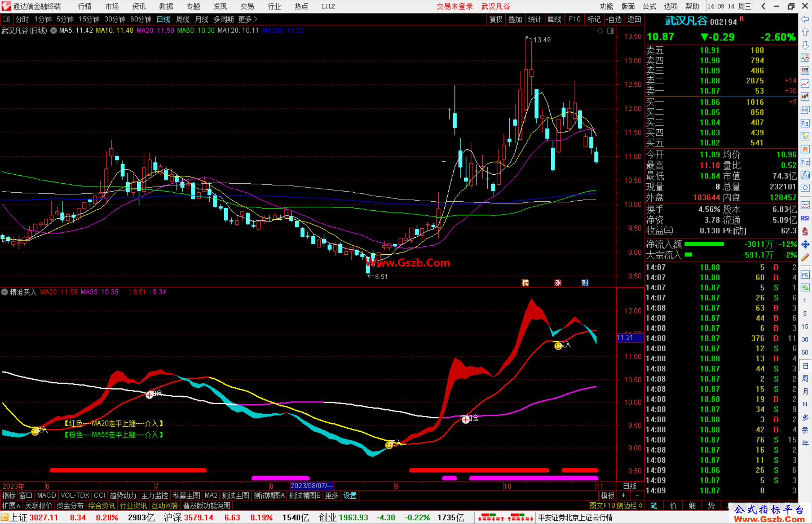812x524 pixels.
Task: Select the 年 period in right sidebar
Action: tap(805, 443)
